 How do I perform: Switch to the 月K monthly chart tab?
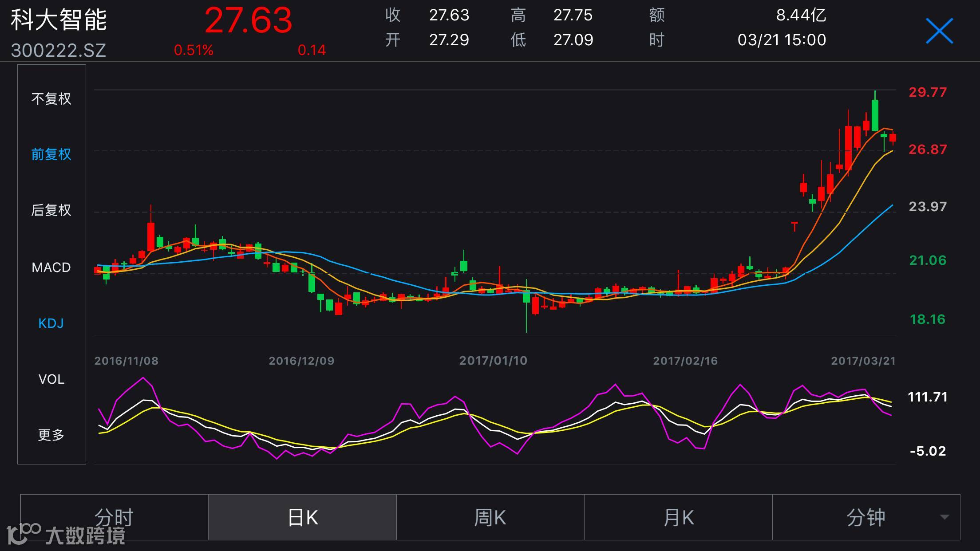click(678, 517)
